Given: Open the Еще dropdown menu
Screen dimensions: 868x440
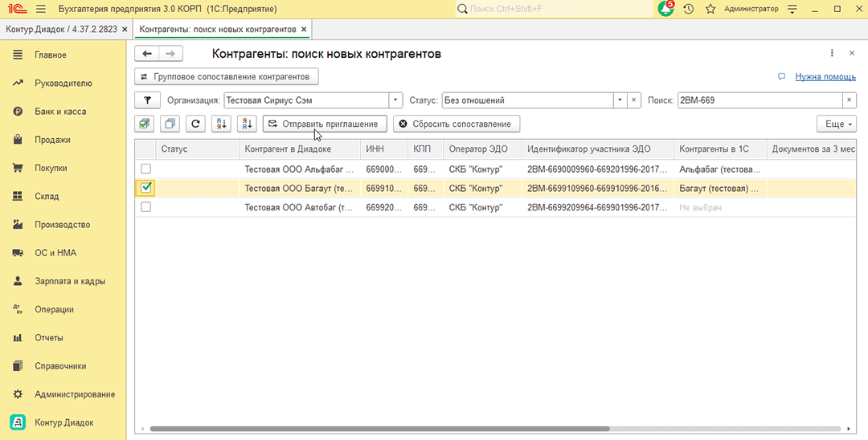Looking at the screenshot, I should click(x=837, y=124).
